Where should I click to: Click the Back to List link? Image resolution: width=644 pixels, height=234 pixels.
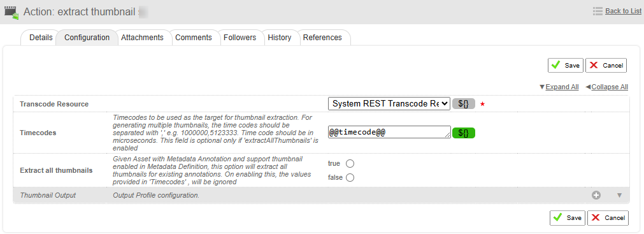coord(624,11)
